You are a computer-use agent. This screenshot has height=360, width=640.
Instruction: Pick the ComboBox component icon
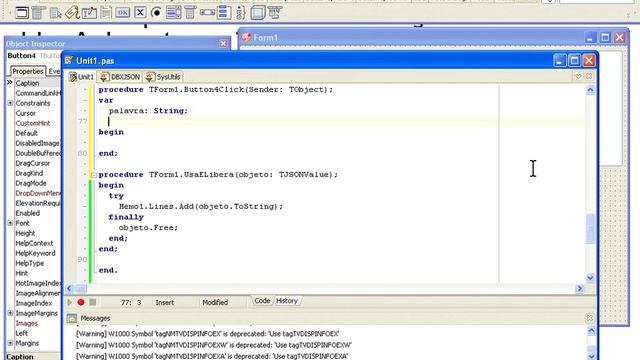[x=190, y=13]
